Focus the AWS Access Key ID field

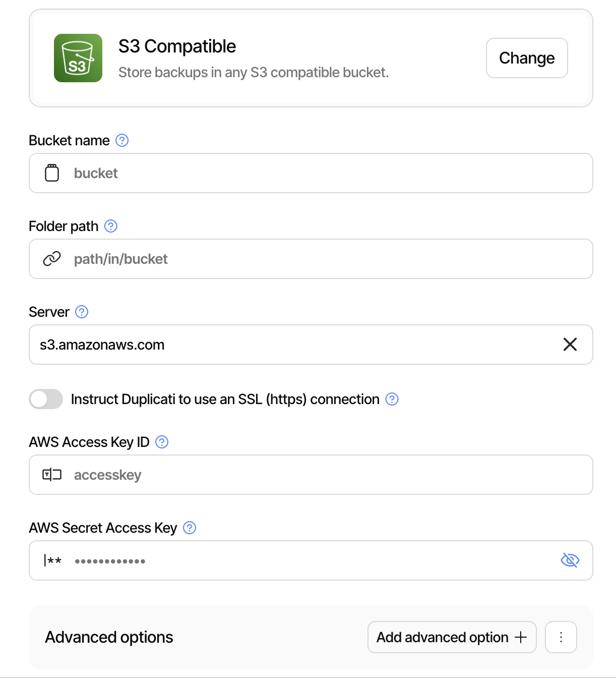[x=323, y=475]
